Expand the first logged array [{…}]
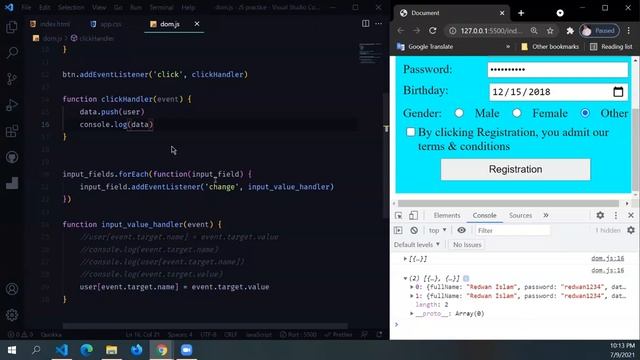640x360 pixels. (405, 259)
